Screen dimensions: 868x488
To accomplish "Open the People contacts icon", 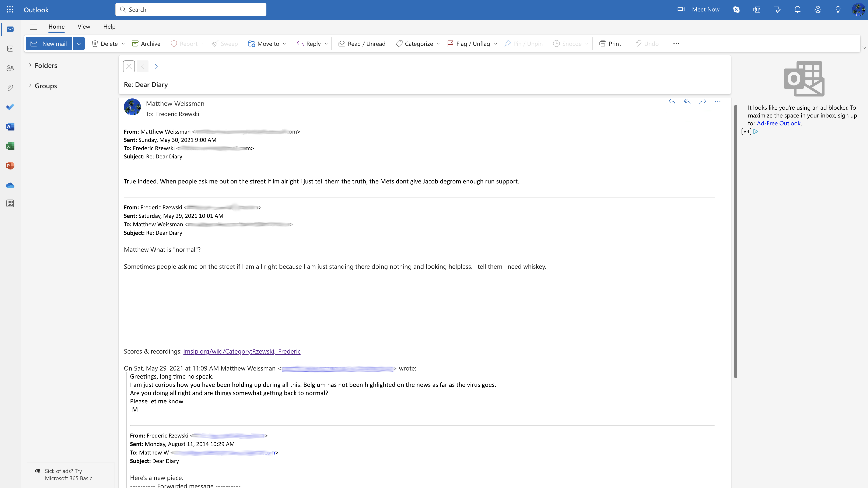I will pyautogui.click(x=10, y=68).
